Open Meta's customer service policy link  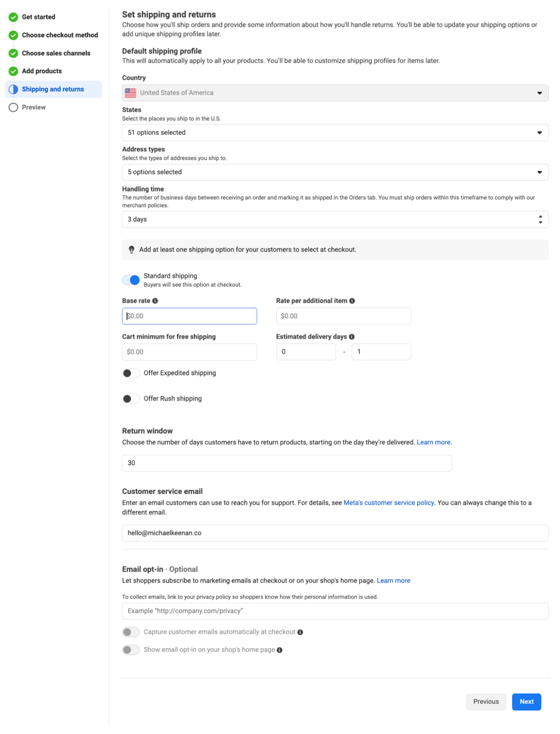coord(388,503)
